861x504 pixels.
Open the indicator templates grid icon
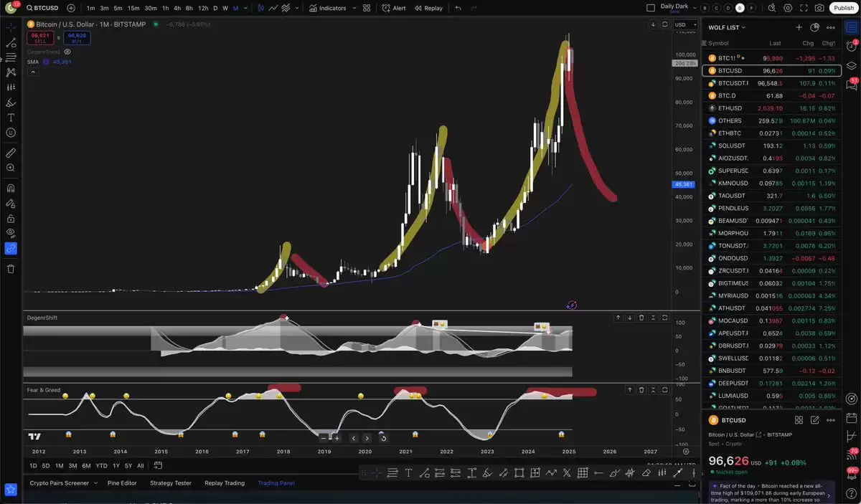367,8
